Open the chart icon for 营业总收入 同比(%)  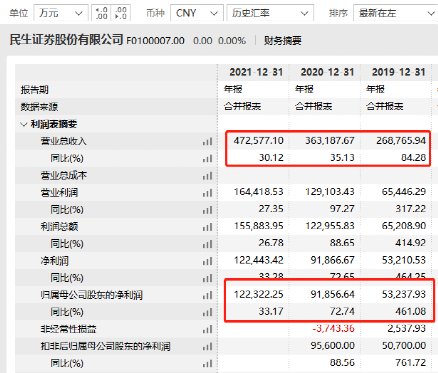point(207,158)
